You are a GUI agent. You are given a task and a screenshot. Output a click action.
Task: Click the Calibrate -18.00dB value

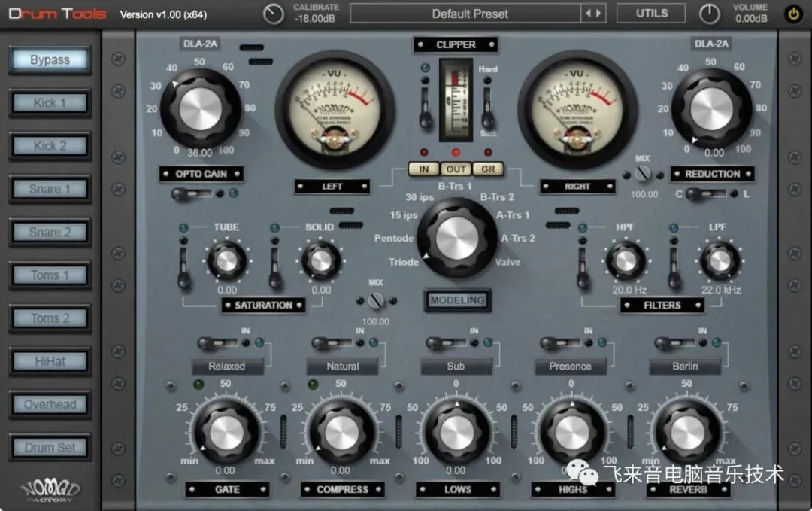pyautogui.click(x=315, y=19)
